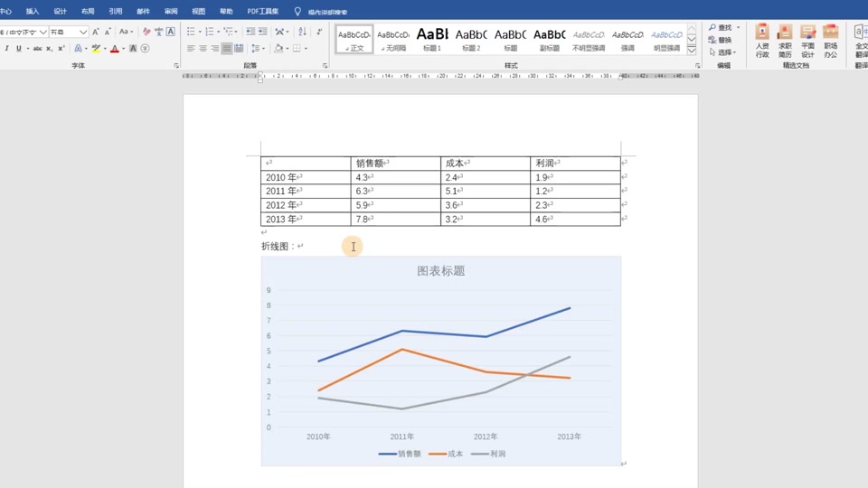
Task: Click the Distributed alignment icon
Action: 239,49
